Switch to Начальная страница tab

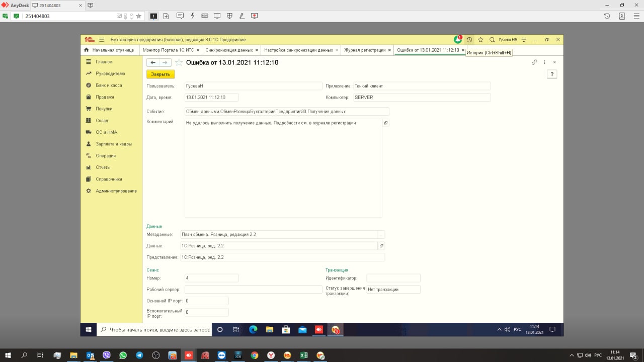tap(109, 50)
